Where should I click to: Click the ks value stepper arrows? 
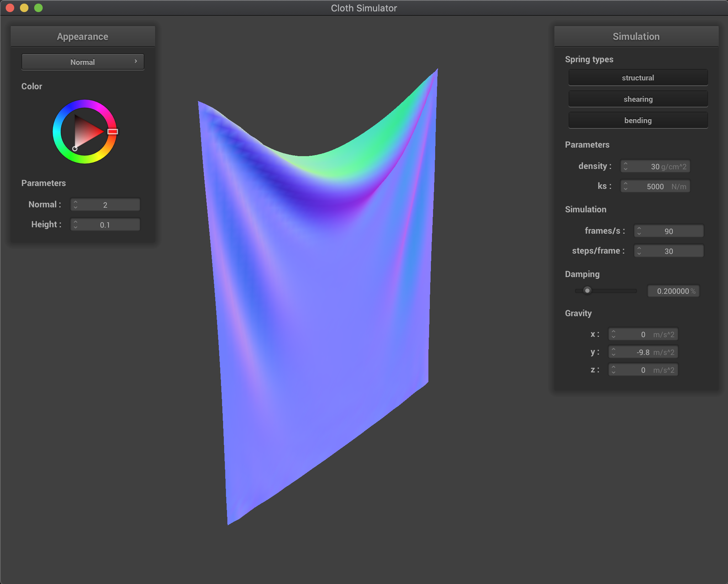[x=626, y=186]
